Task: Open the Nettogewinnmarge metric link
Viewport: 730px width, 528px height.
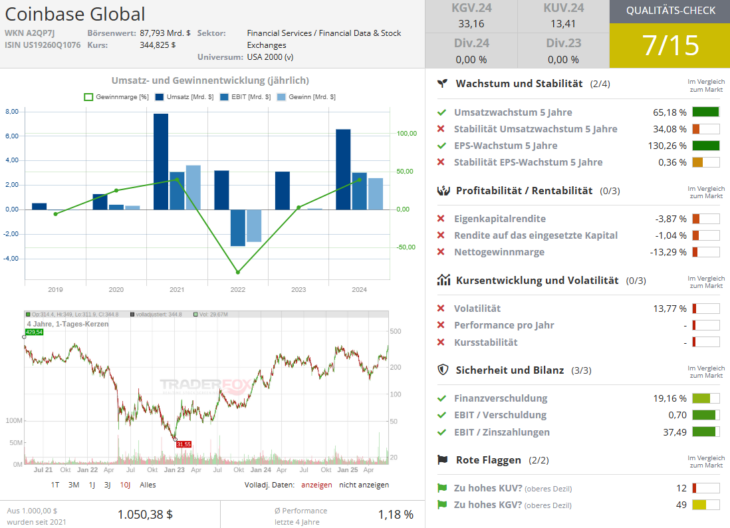Action: point(499,252)
